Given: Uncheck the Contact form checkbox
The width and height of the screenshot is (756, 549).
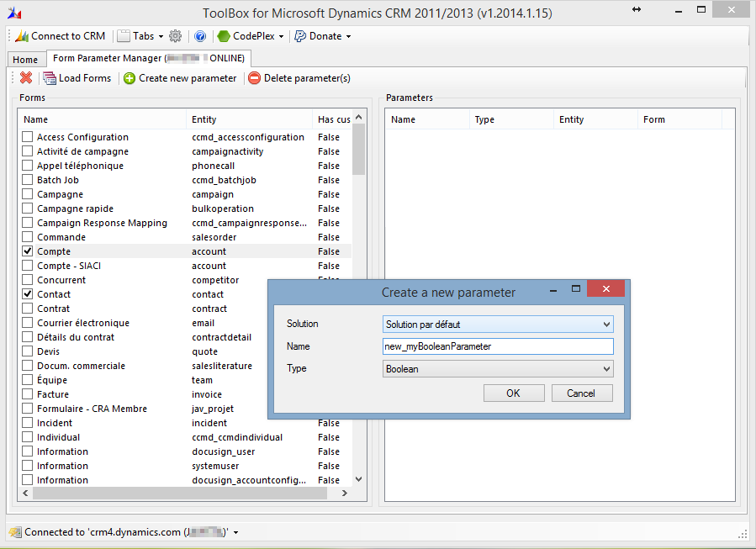Looking at the screenshot, I should tap(28, 294).
